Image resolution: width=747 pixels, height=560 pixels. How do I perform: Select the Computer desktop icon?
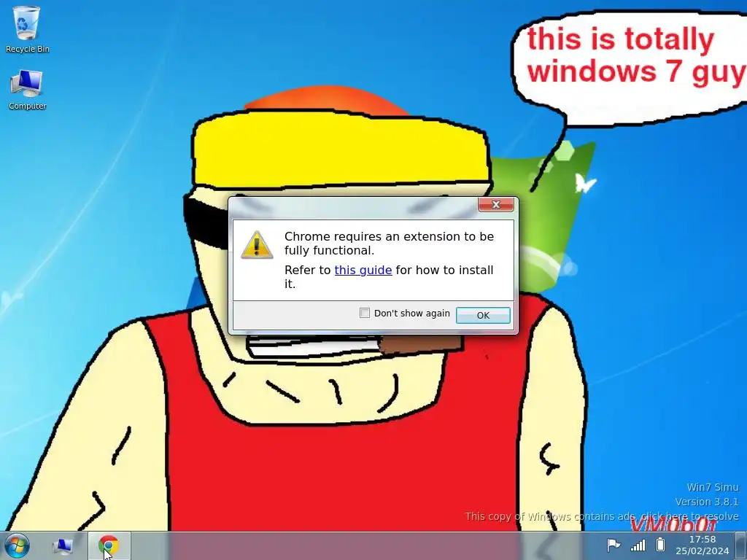tap(27, 90)
